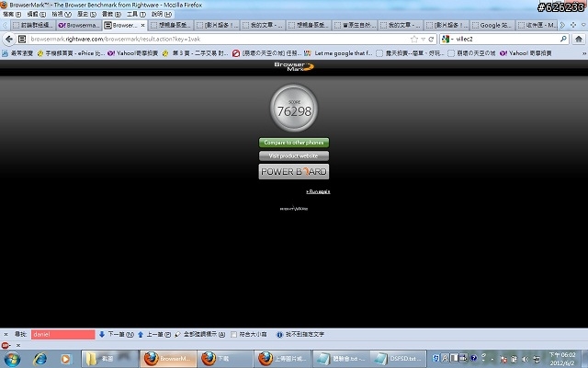Click the red ABP add-on icon
Viewport: 588px width, 368px height.
coord(6,345)
